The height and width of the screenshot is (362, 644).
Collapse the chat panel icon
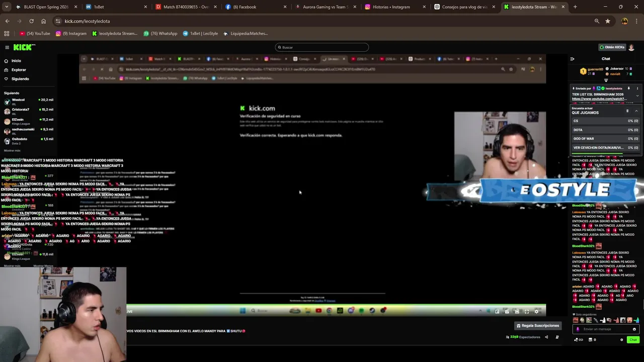572,59
